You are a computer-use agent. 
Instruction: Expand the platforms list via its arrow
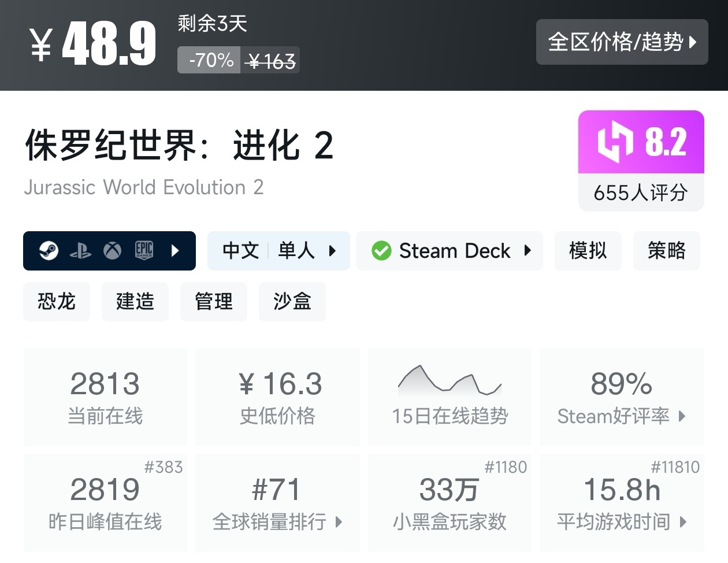[x=174, y=251]
